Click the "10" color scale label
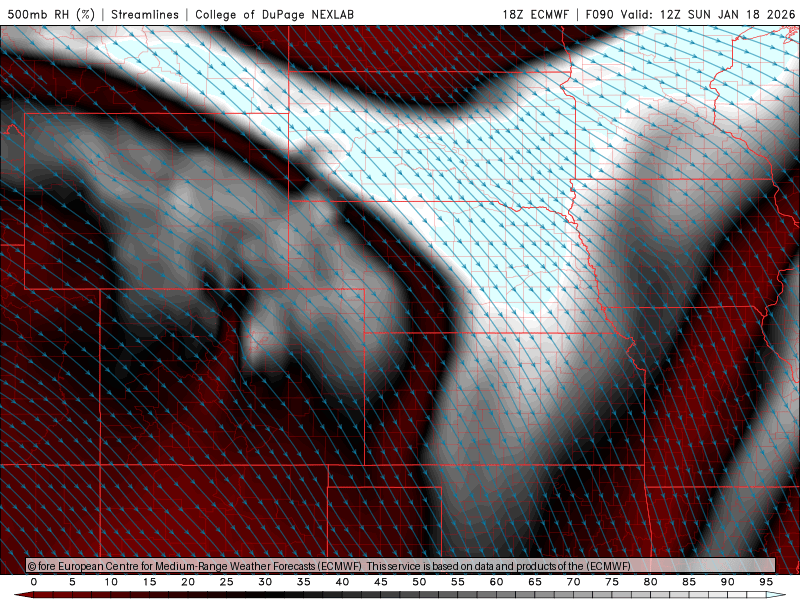 111,582
